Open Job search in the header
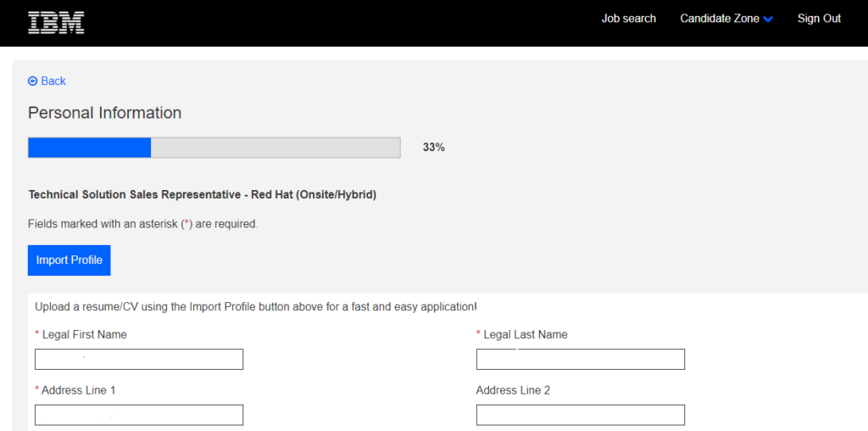Image resolution: width=868 pixels, height=431 pixels. click(628, 19)
